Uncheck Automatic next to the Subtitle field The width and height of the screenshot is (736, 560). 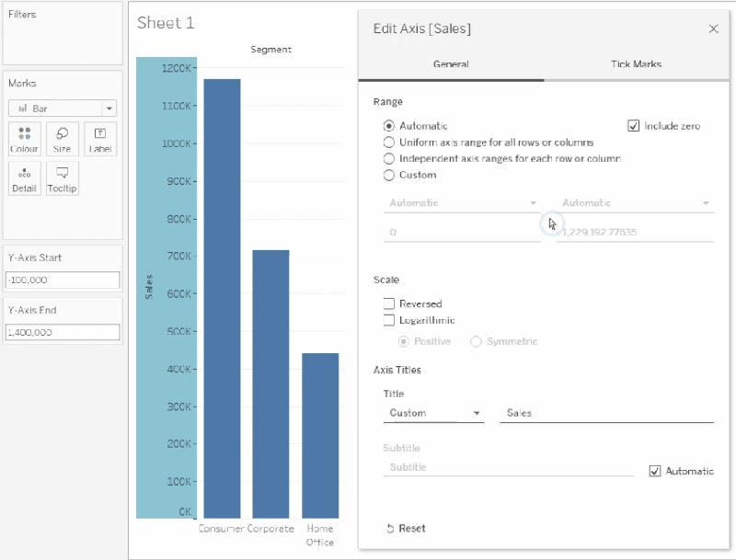[x=655, y=471]
